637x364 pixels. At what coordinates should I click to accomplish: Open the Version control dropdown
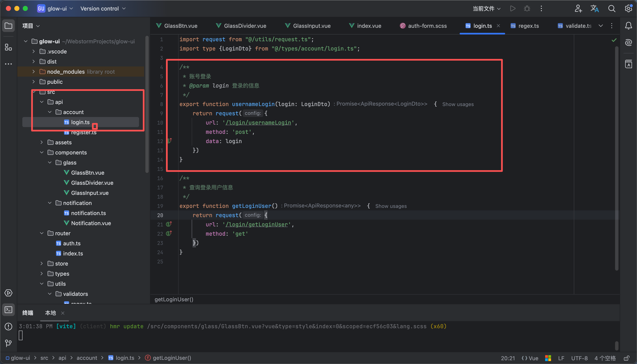[103, 8]
